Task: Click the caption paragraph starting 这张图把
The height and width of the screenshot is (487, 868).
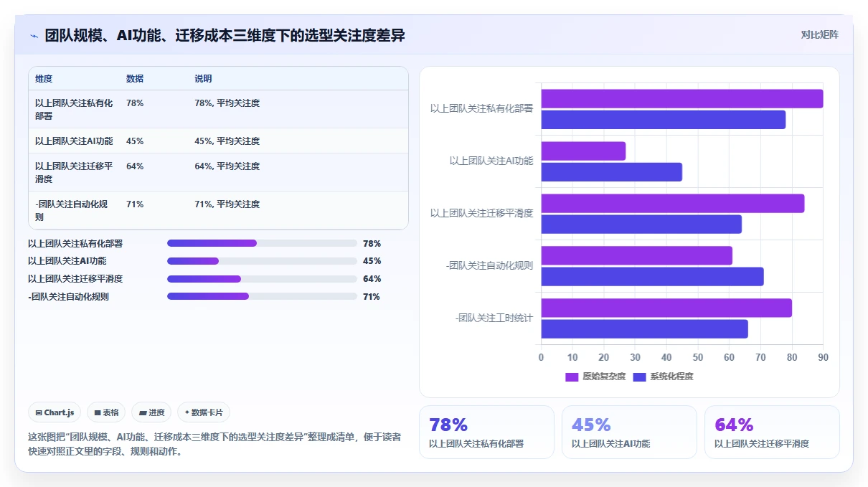Action: (x=214, y=445)
